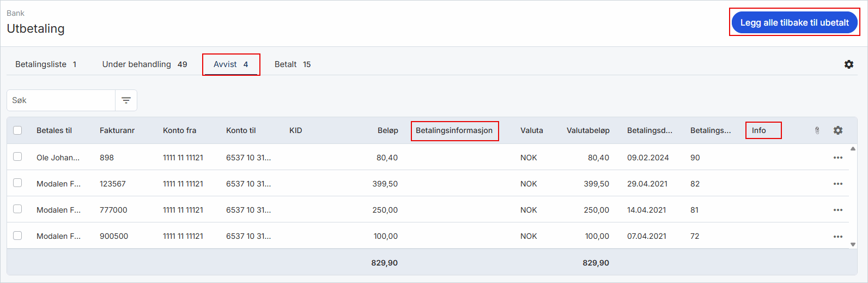Click the table scrollbar down arrow
The height and width of the screenshot is (283, 868).
pyautogui.click(x=853, y=244)
